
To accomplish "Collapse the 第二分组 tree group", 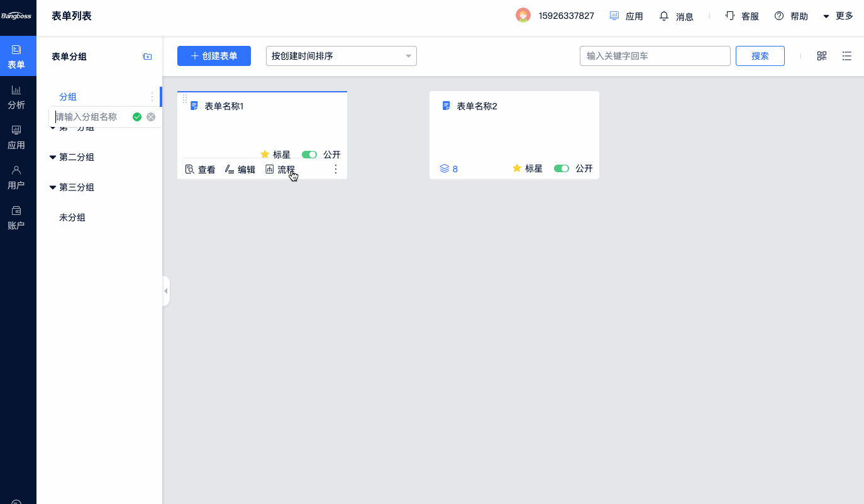I will pyautogui.click(x=53, y=157).
